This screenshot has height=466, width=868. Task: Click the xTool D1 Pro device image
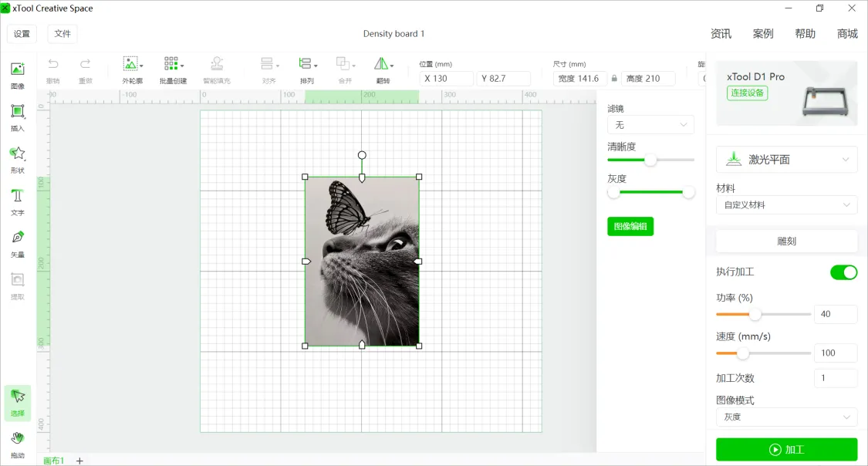tap(826, 102)
